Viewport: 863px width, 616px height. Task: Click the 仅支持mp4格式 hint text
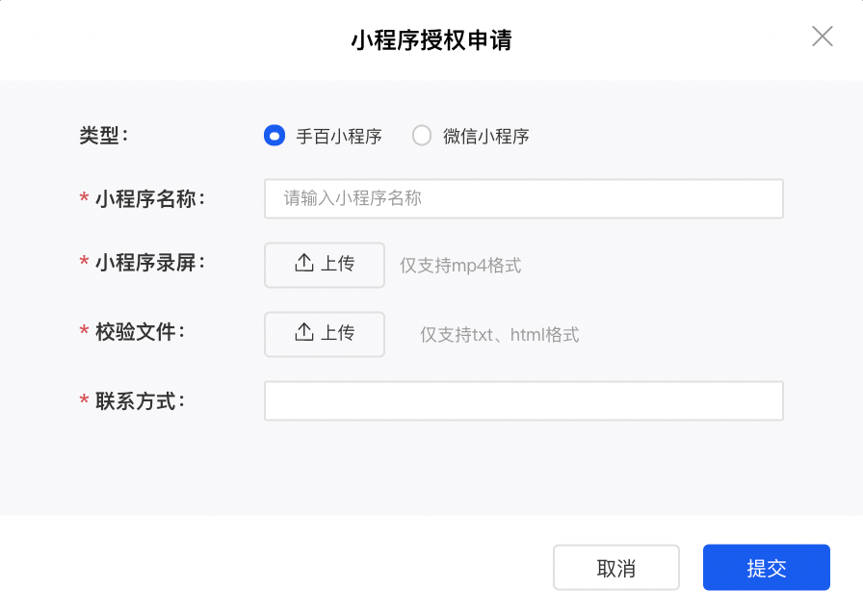[460, 265]
